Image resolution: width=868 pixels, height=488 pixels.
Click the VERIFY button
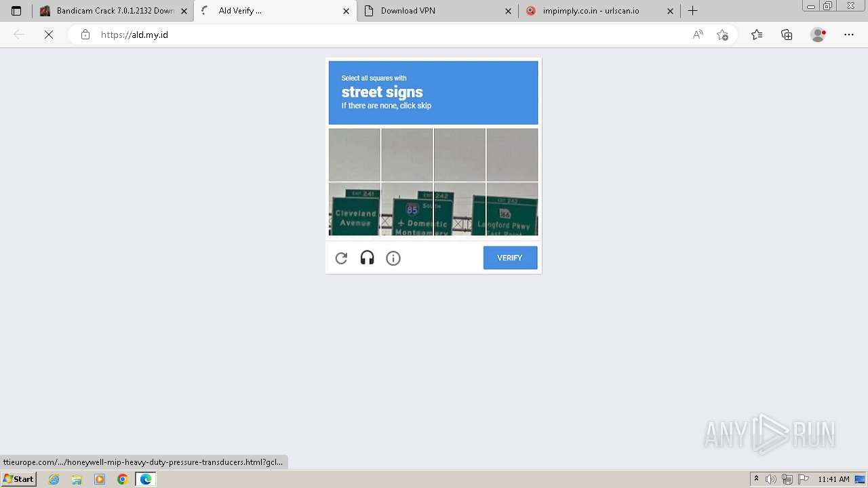point(510,258)
